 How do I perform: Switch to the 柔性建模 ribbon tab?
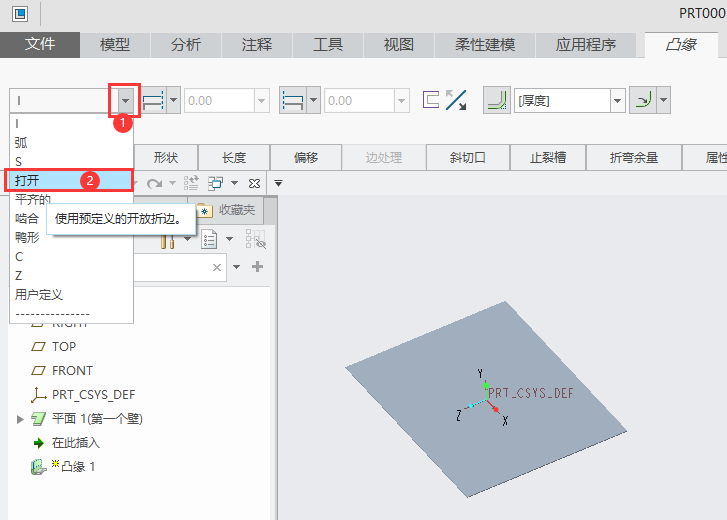tap(485, 44)
